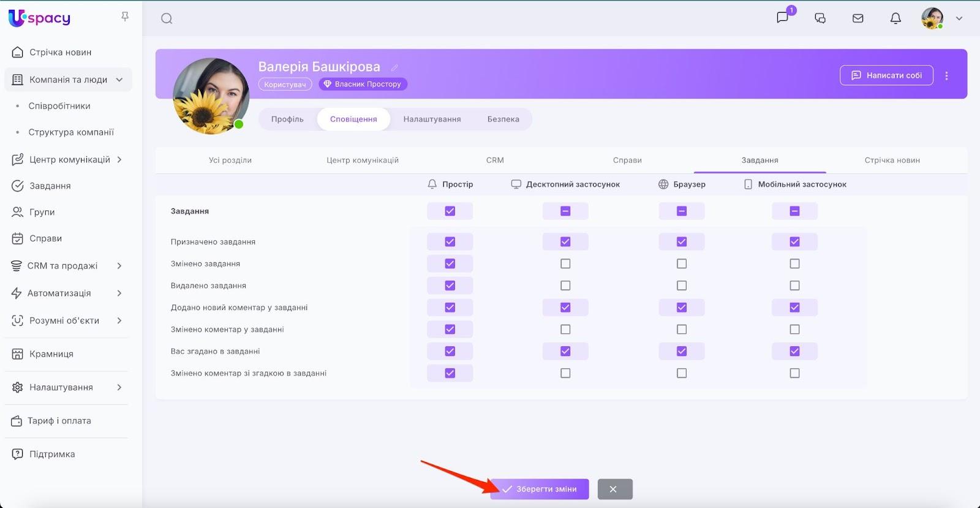Expand the CRM та продажі menu

[119, 266]
